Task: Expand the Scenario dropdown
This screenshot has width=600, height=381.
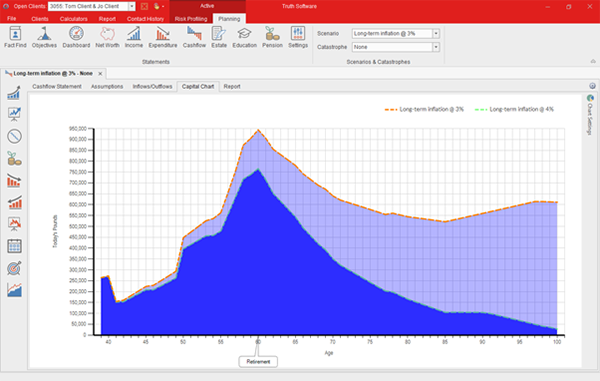Action: (436, 34)
